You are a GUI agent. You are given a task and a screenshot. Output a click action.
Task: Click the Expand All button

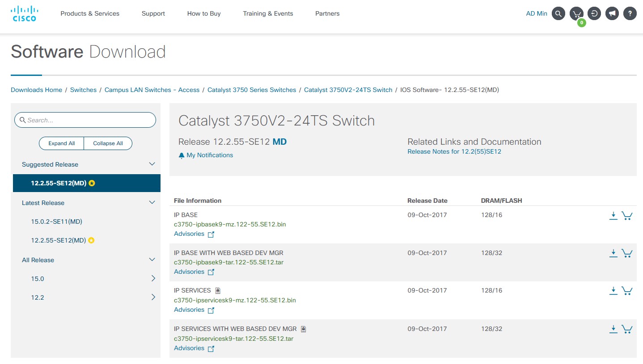pos(62,143)
